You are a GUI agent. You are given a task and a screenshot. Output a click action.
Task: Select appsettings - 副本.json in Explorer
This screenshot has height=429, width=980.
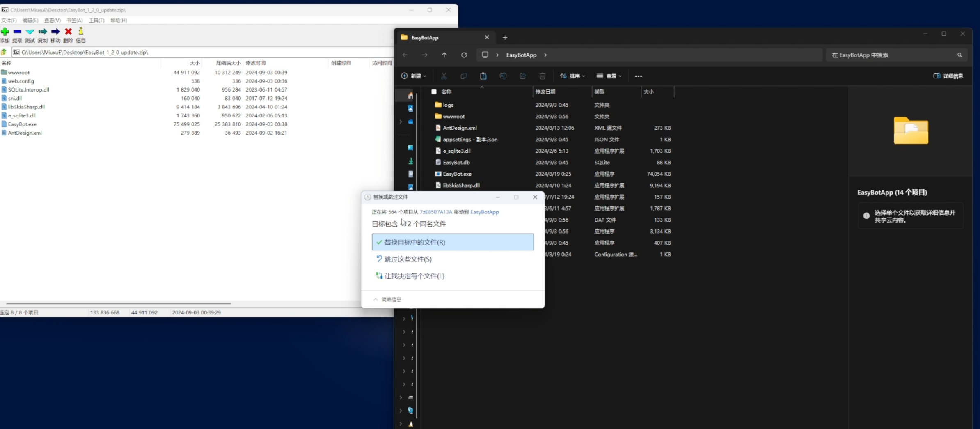pos(470,140)
